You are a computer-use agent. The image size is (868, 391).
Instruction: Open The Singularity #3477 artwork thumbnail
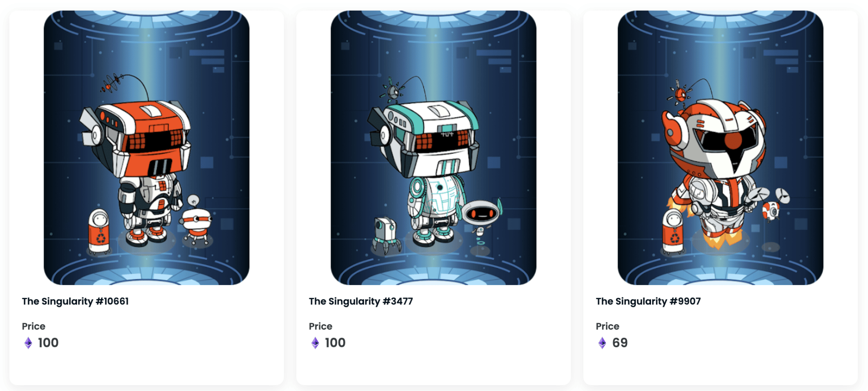coord(433,147)
